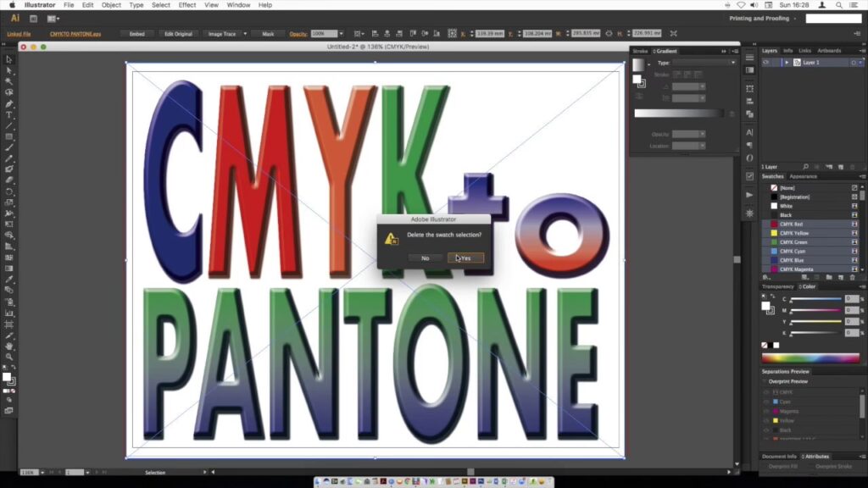
Task: Toggle visibility of Layer 1
Action: 766,63
